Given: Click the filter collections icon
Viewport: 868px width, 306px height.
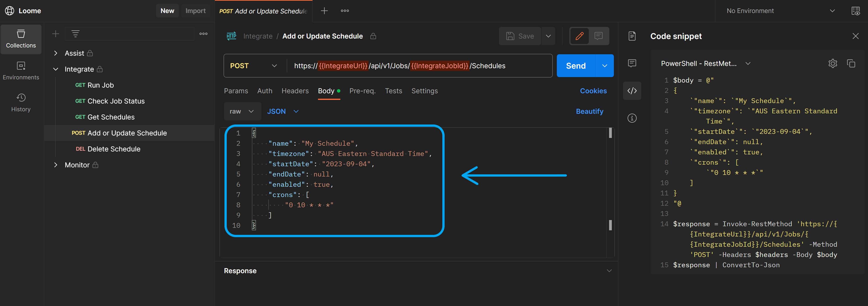Looking at the screenshot, I should tap(76, 34).
